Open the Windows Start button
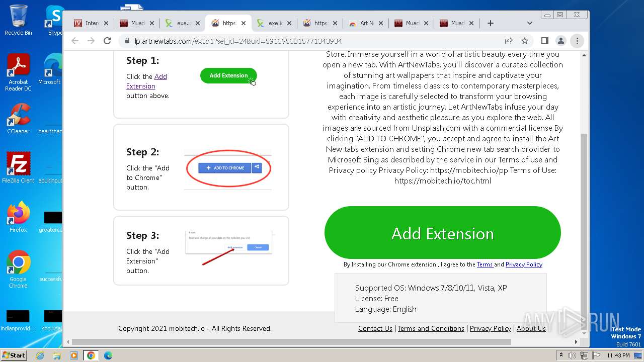The image size is (644, 362). [x=14, y=355]
